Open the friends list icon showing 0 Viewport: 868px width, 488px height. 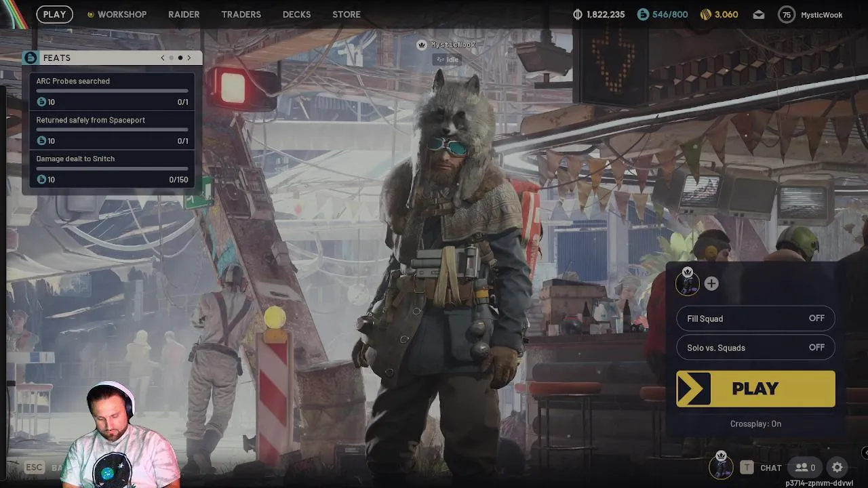point(805,467)
